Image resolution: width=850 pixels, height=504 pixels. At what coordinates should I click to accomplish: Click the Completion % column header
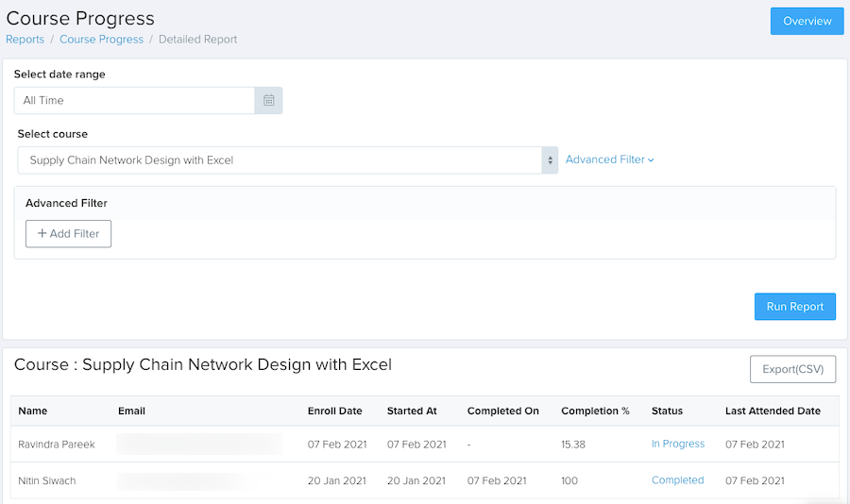coord(595,411)
